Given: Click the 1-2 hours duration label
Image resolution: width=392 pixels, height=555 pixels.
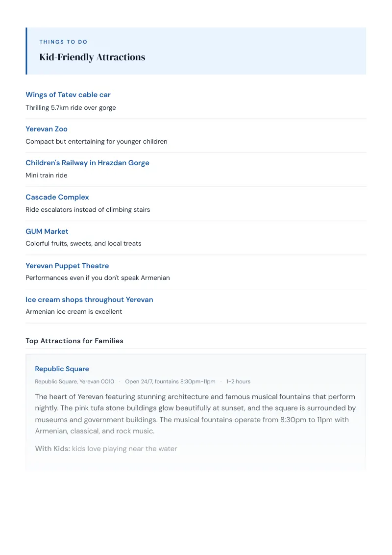Looking at the screenshot, I should click(238, 381).
